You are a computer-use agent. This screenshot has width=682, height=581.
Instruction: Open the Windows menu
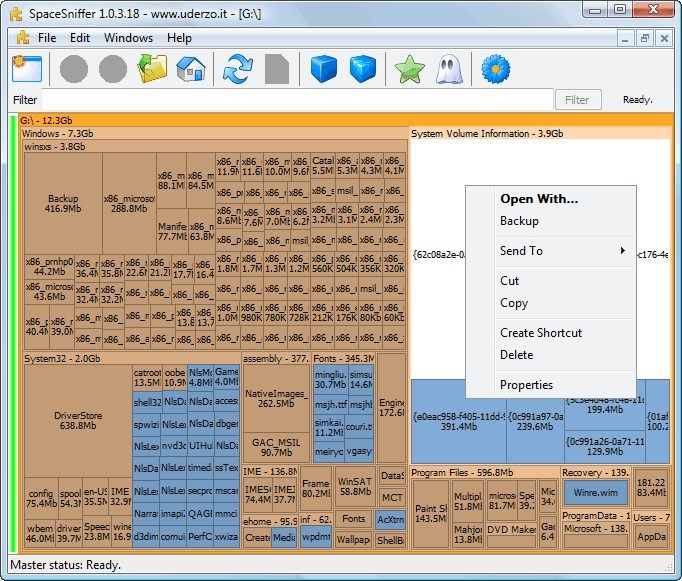(128, 38)
